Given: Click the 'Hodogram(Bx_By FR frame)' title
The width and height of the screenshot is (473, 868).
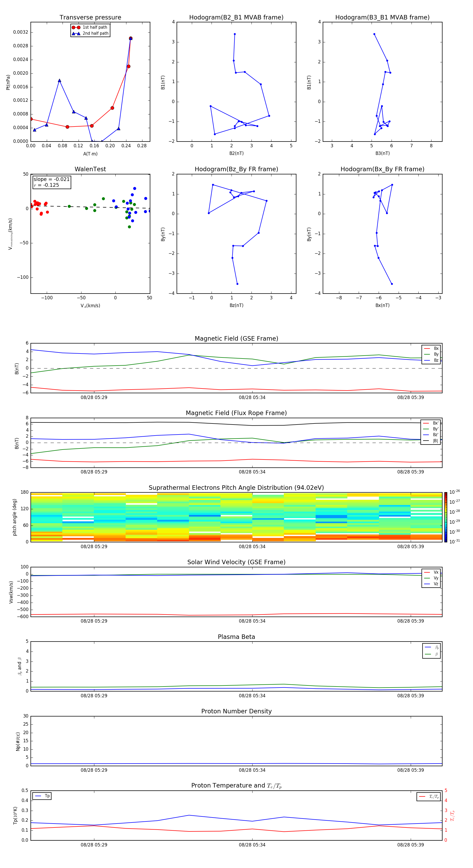Looking at the screenshot, I should tap(382, 169).
